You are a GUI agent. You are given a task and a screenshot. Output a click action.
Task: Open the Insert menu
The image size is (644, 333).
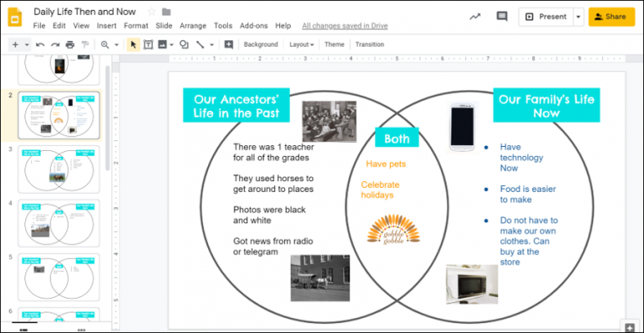[106, 26]
